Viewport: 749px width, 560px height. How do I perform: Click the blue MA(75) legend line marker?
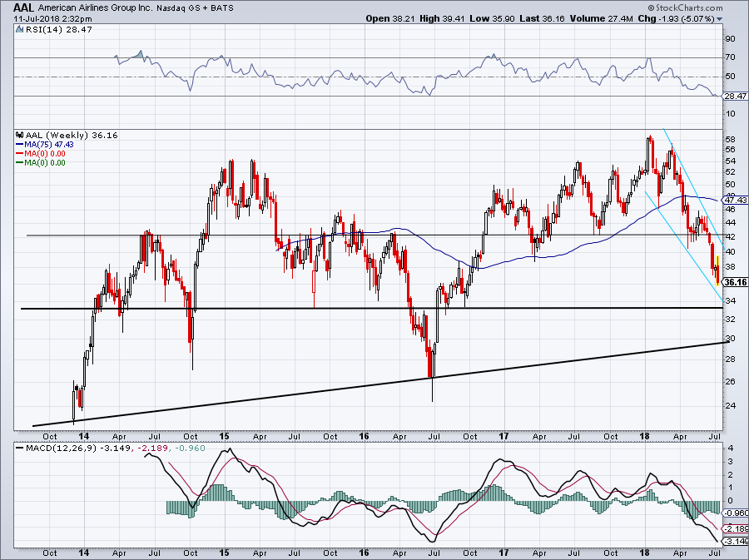pyautogui.click(x=20, y=145)
